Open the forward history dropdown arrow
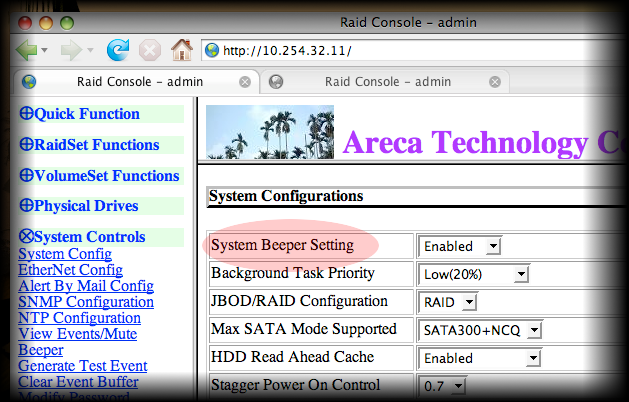 [90, 51]
